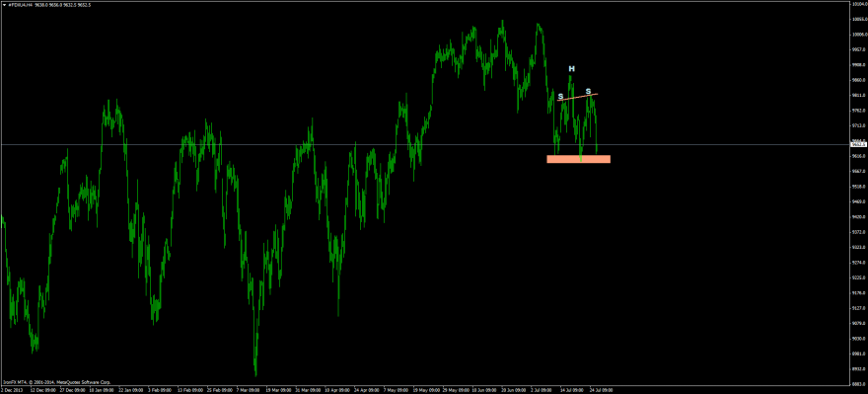
Task: Select the orange support zone rectangle
Action: (x=578, y=159)
